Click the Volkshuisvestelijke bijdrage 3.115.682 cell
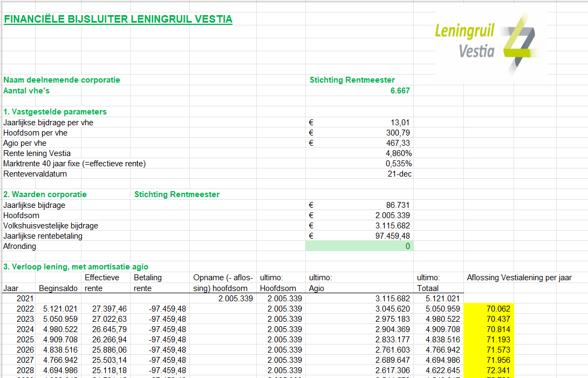Screen dimensions: 588x378 [359, 226]
